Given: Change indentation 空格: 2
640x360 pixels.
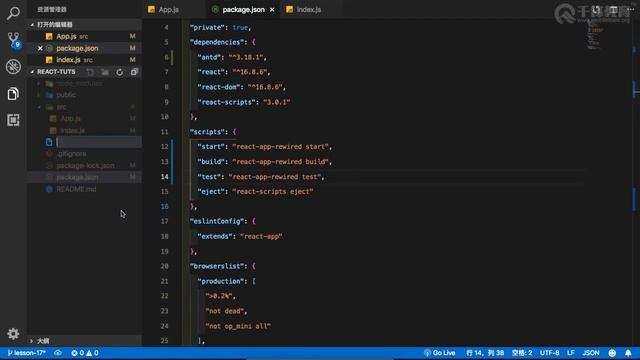Looking at the screenshot, I should coord(522,353).
